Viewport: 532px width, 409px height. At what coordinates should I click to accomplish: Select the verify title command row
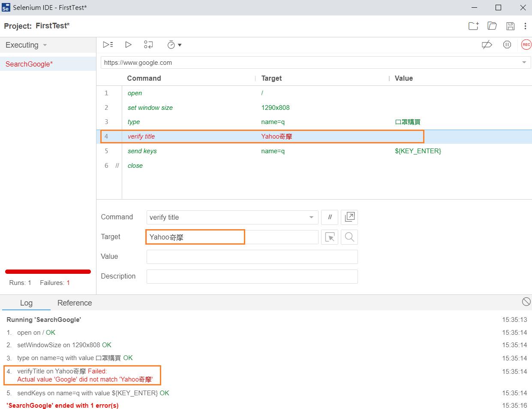point(314,136)
